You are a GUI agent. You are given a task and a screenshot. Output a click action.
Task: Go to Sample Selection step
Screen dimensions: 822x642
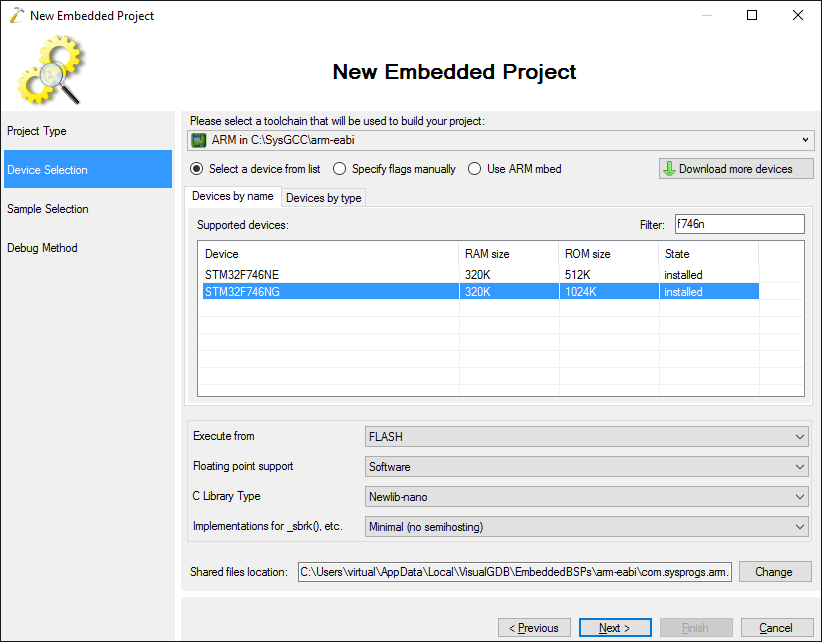pyautogui.click(x=88, y=209)
